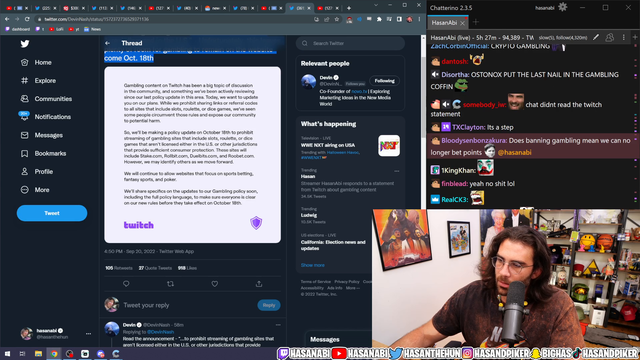Click the reply icon under the tweet
640x360 pixels.
click(x=126, y=284)
